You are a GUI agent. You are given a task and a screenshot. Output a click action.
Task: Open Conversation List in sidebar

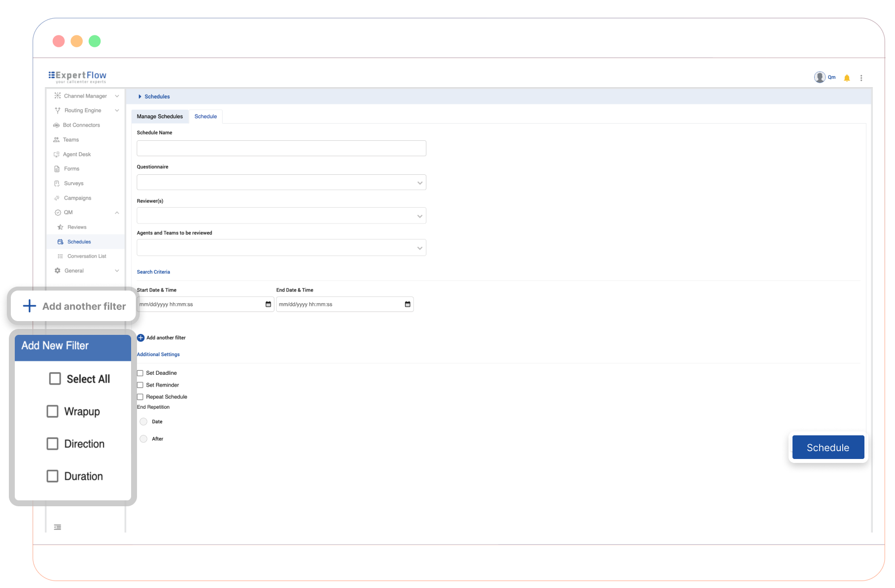pos(87,256)
